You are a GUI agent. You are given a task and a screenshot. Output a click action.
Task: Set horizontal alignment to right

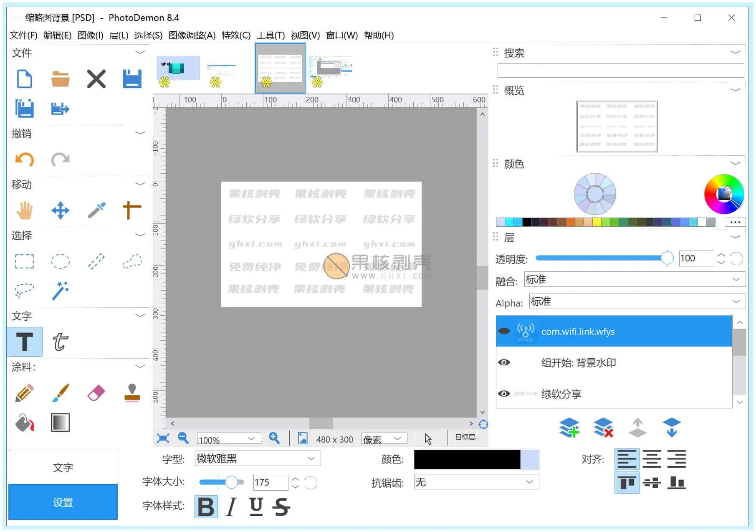[x=676, y=459]
